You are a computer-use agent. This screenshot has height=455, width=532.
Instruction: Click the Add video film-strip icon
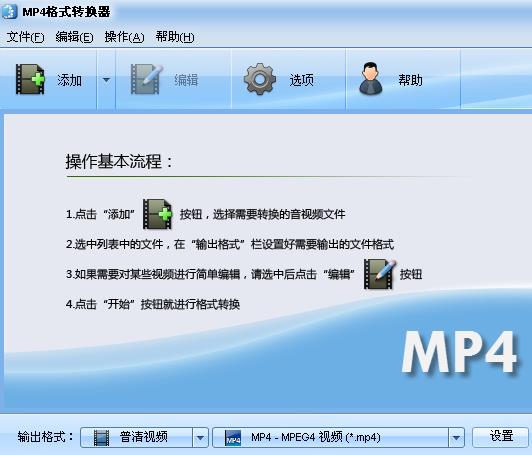click(x=30, y=79)
